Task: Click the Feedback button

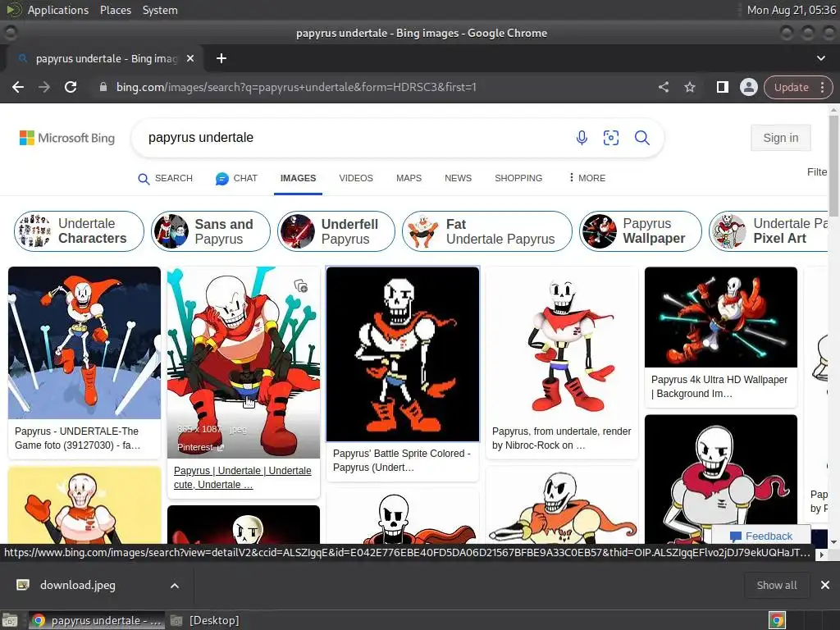Action: (x=761, y=536)
